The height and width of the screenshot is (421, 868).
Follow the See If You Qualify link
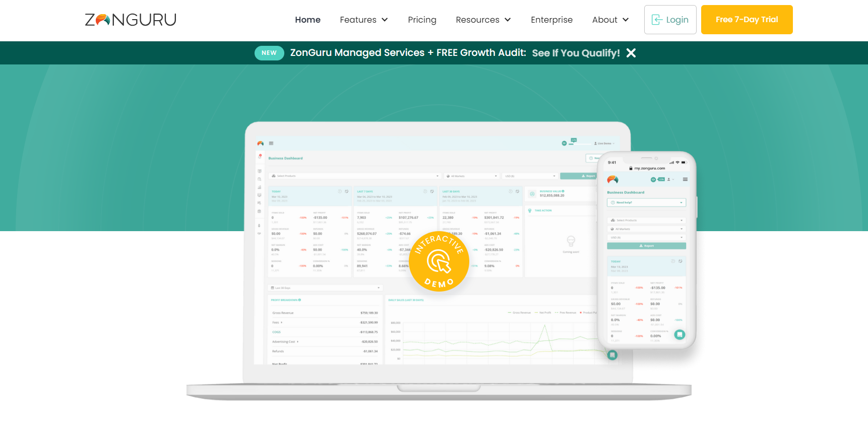pos(576,53)
